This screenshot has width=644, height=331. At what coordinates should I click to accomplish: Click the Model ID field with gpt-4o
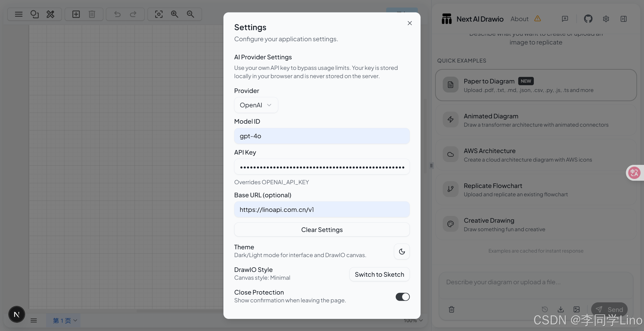click(x=322, y=136)
